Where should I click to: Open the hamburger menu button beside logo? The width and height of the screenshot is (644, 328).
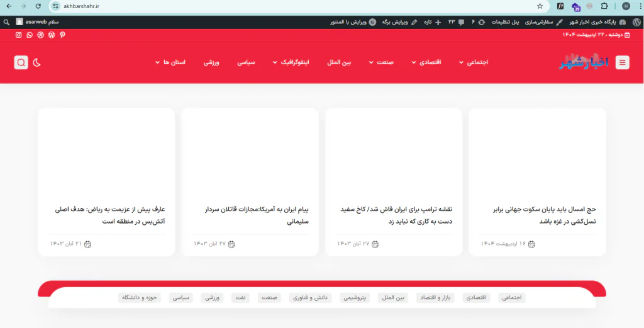click(622, 62)
